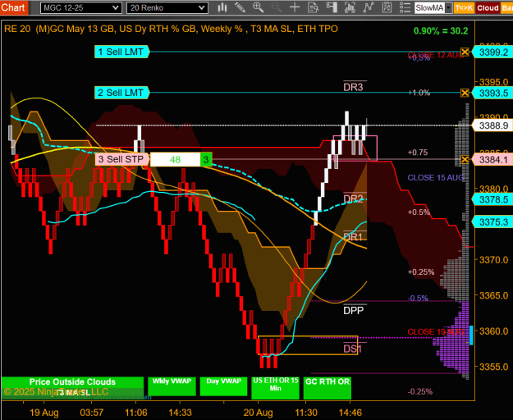The height and width of the screenshot is (420, 513).
Task: Click the CLOSE 15 AUG label
Action: point(436,178)
